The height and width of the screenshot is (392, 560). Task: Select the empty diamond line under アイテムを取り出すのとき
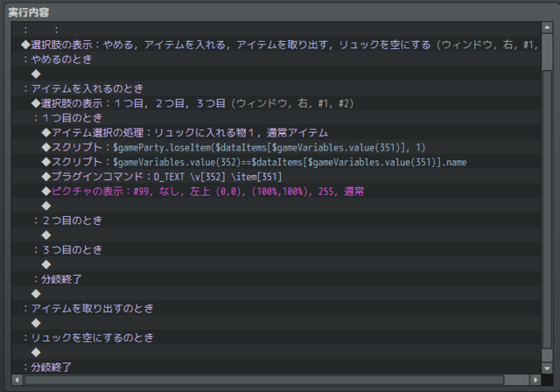[276, 323]
